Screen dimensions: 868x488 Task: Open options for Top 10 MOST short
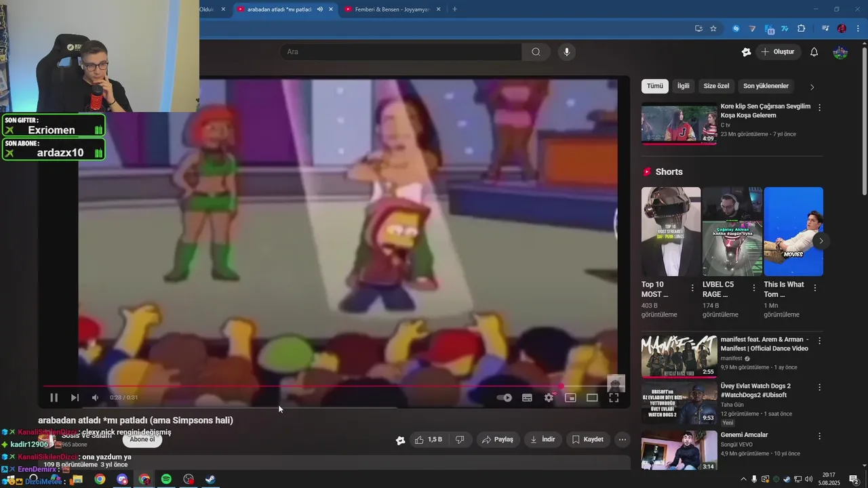pyautogui.click(x=692, y=288)
